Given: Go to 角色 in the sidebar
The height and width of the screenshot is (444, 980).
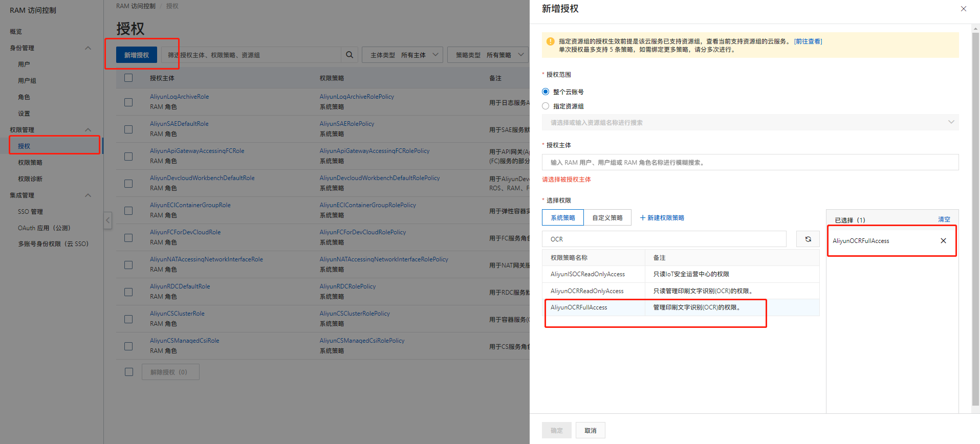Looking at the screenshot, I should (24, 97).
